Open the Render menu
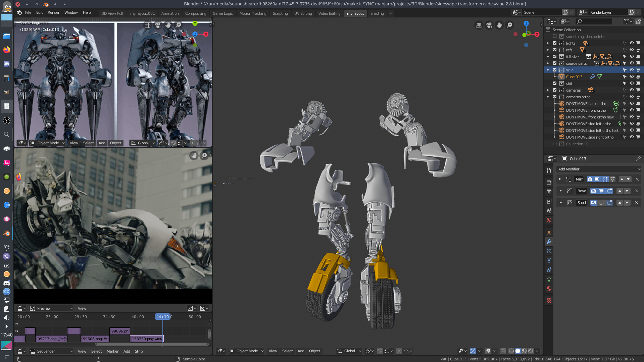644x362 pixels. point(53,13)
